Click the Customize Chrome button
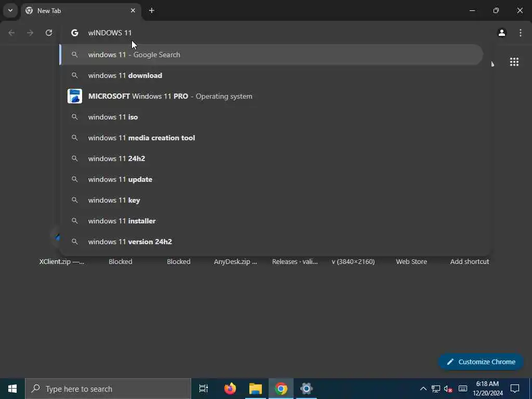 click(x=481, y=362)
